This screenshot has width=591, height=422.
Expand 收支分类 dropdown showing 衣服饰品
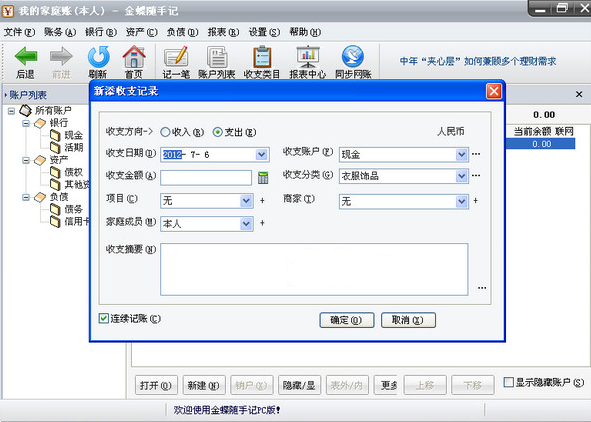461,176
